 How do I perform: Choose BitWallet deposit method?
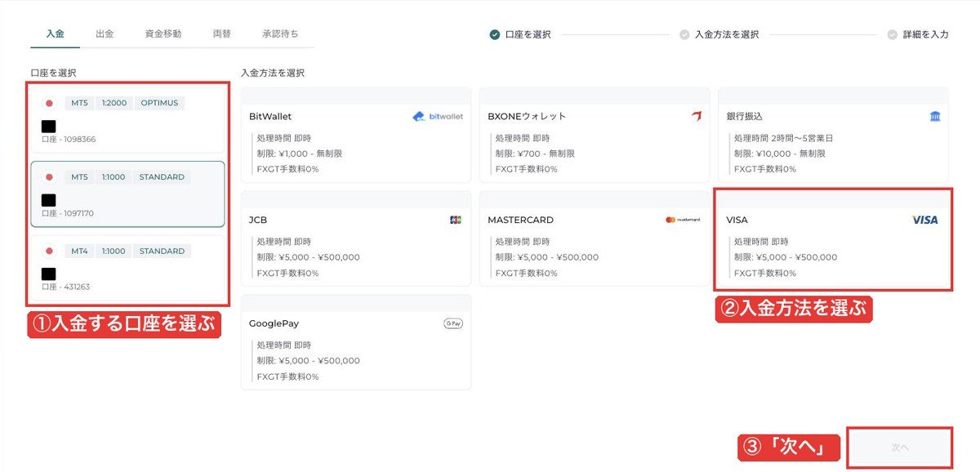[356, 135]
